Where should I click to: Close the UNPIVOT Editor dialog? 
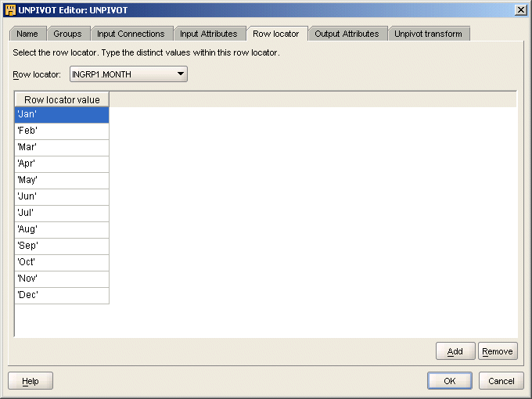click(521, 9)
